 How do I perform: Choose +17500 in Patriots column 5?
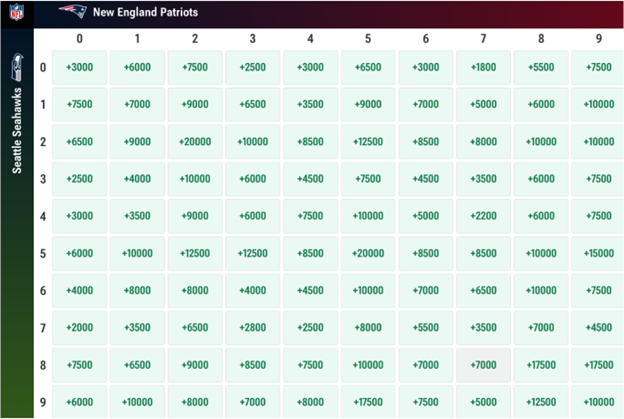tap(367, 402)
